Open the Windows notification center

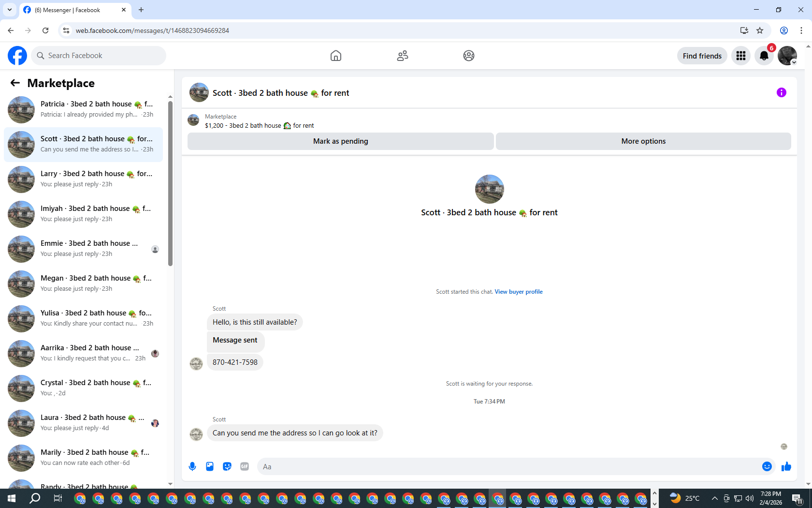point(797,498)
